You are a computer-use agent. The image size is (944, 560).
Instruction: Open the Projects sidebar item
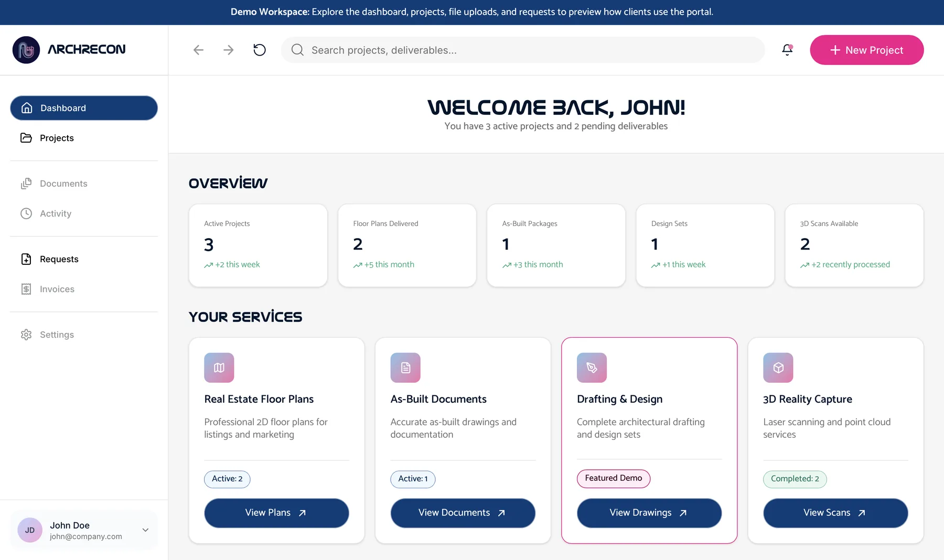tap(84, 138)
